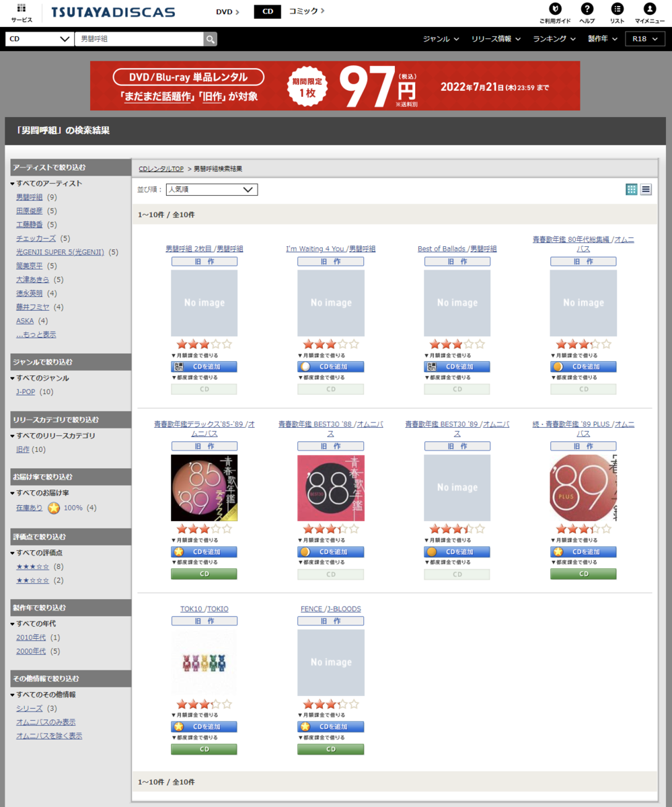Open the マイメニュー account icon
Screen dimensions: 672x807
tap(649, 9)
